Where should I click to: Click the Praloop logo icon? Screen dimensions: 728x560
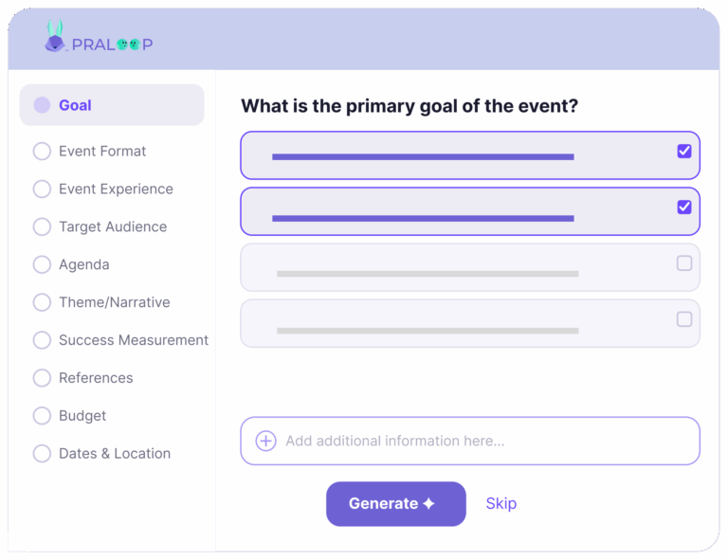[56, 37]
